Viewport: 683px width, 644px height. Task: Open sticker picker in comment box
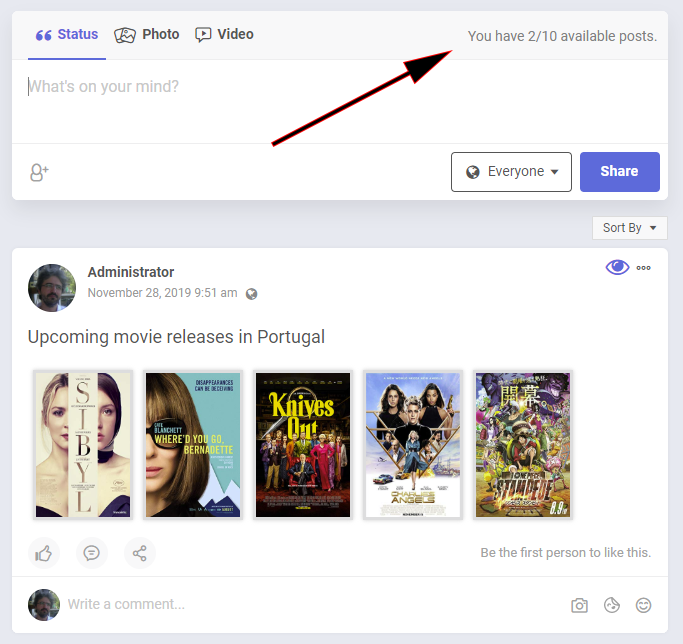[x=612, y=605]
